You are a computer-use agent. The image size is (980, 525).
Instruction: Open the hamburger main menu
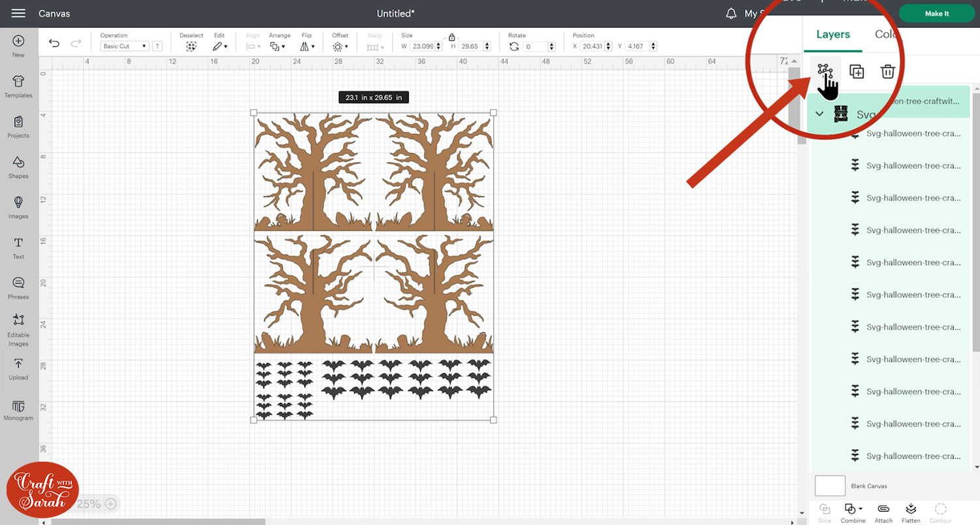point(19,13)
